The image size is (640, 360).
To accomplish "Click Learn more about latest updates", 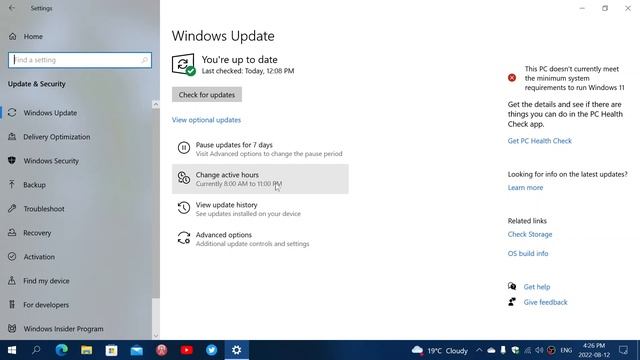I will tap(525, 188).
